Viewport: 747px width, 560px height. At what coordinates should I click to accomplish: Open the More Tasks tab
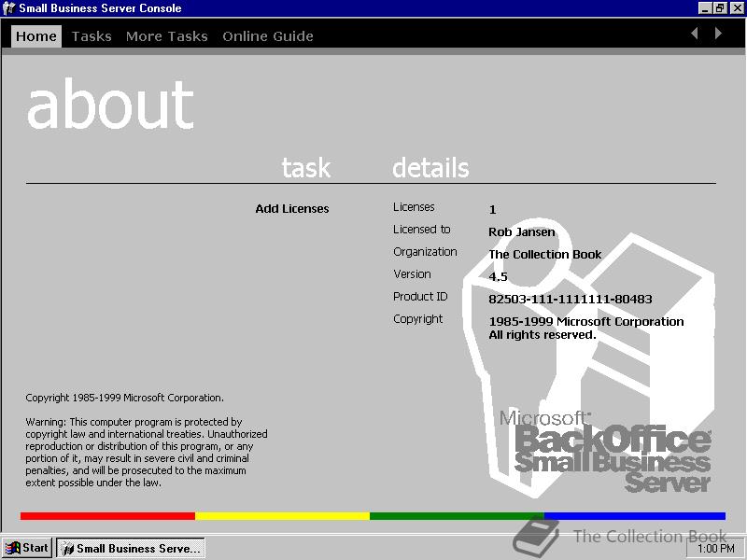pos(167,36)
